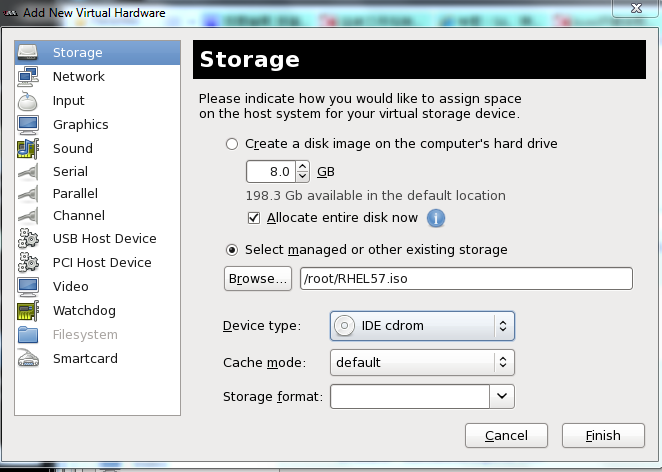The height and width of the screenshot is (472, 662).
Task: Click the PCI Host Device gears icon
Action: click(x=28, y=262)
